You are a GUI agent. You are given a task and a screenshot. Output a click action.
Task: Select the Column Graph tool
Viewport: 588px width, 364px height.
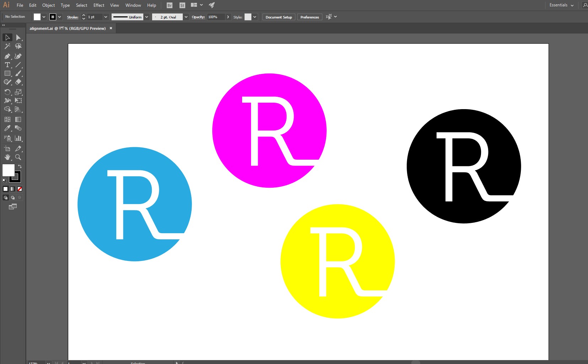(18, 138)
